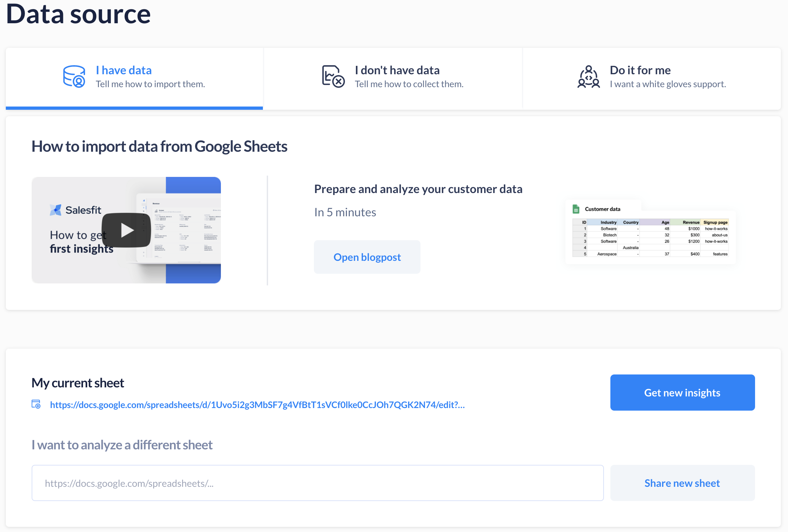Open the current Google Sheets URL link
The width and height of the screenshot is (788, 532).
pos(257,404)
